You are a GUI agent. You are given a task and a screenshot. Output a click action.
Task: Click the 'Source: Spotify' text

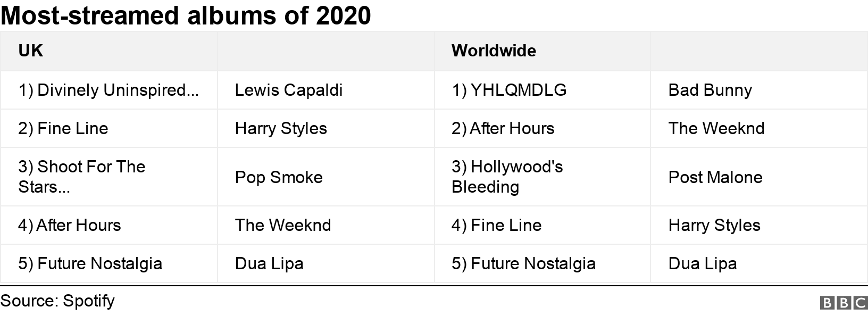(57, 301)
